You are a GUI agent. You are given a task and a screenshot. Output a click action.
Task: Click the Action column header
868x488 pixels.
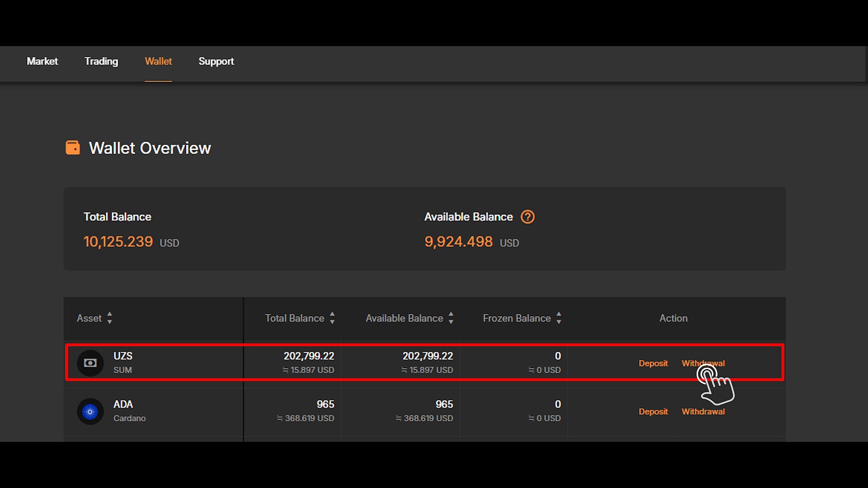point(673,318)
